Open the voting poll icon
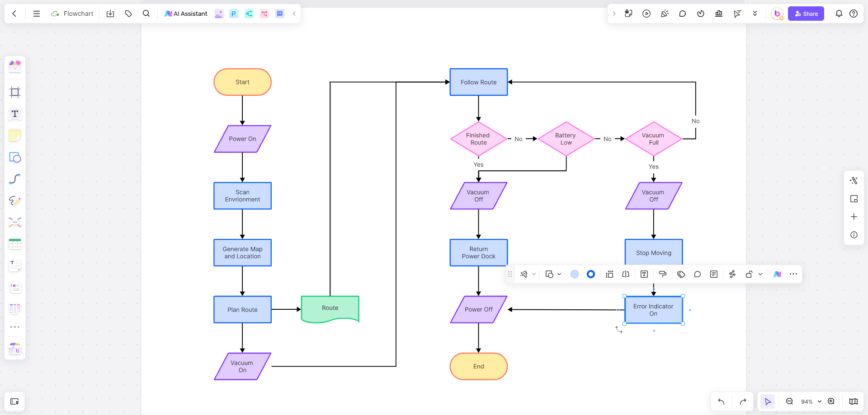Viewport: 868px width, 415px height. point(719,14)
